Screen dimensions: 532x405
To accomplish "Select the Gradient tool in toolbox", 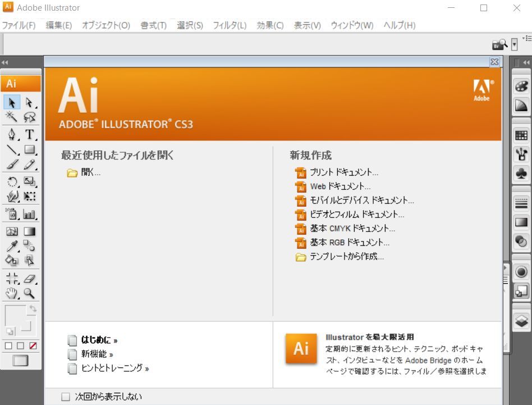I will [30, 231].
